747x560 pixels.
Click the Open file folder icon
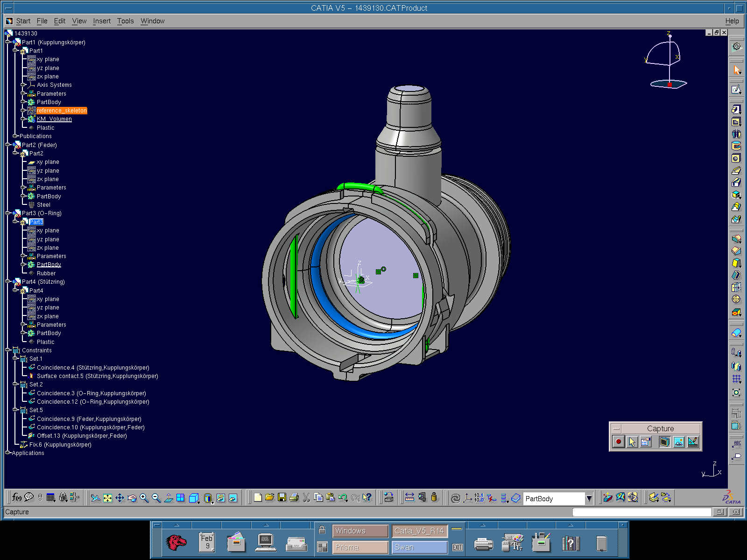269,497
